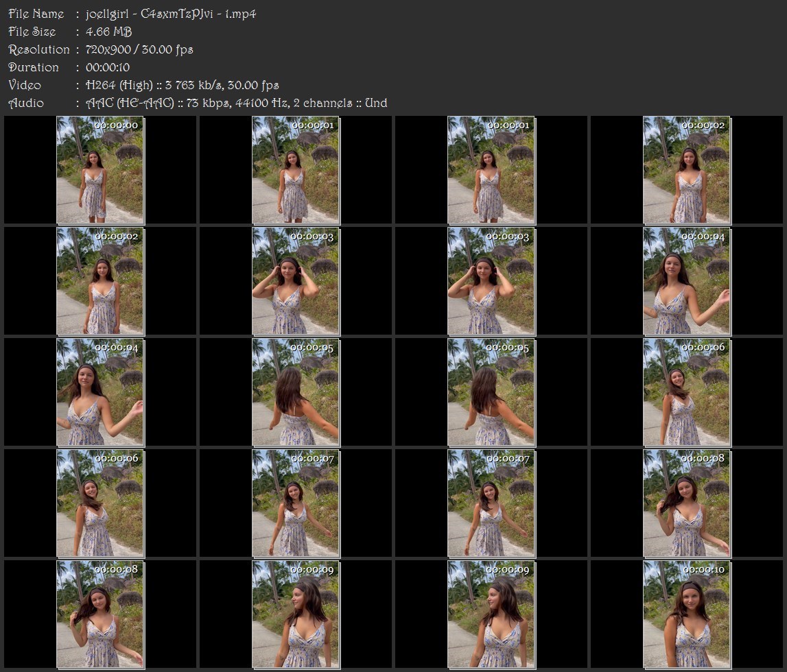787x672 pixels.
Task: Open the first thumbnail stamped 00:00:06
Action: (x=687, y=392)
